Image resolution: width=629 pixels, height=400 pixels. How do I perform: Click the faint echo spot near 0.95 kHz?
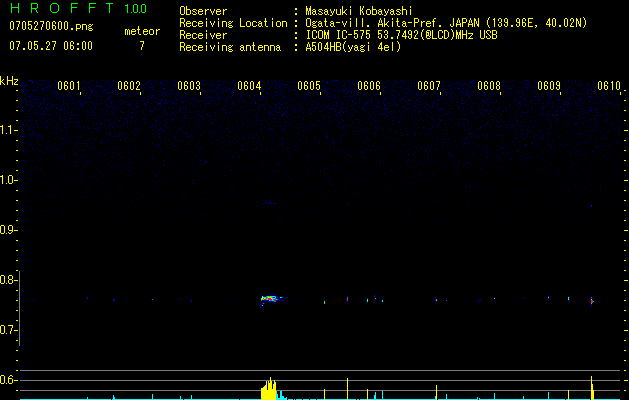coord(270,203)
